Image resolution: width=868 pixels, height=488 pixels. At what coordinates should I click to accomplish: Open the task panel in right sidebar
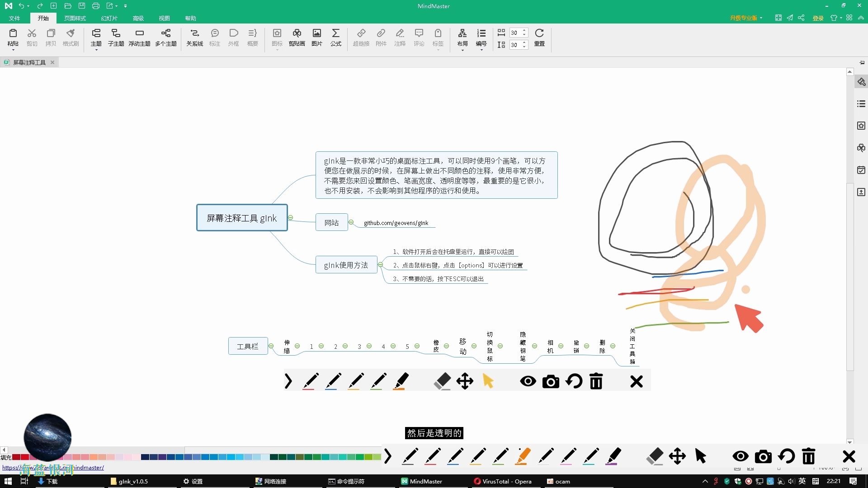(861, 170)
